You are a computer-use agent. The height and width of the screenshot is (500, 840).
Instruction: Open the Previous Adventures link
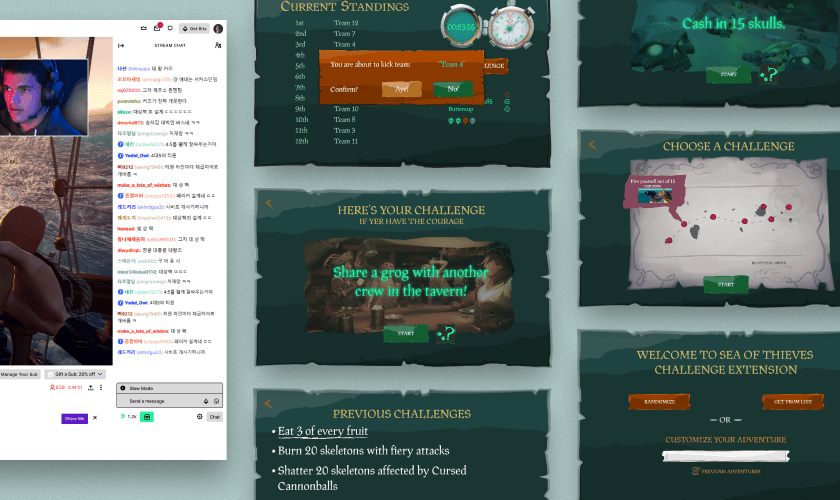coord(726,471)
